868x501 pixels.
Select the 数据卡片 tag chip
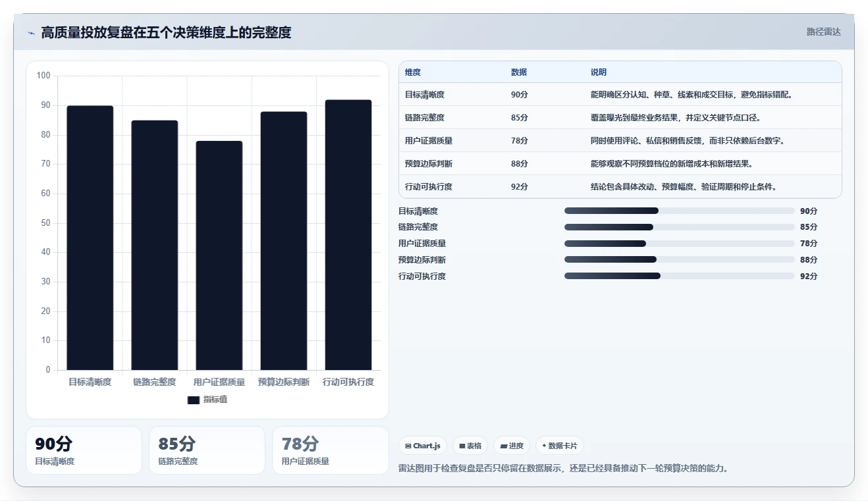pos(560,446)
